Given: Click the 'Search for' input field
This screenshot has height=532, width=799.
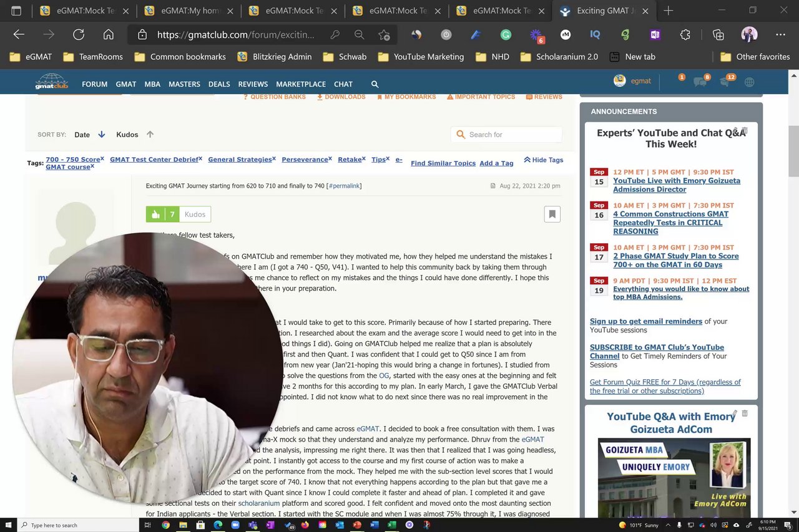Looking at the screenshot, I should point(506,135).
